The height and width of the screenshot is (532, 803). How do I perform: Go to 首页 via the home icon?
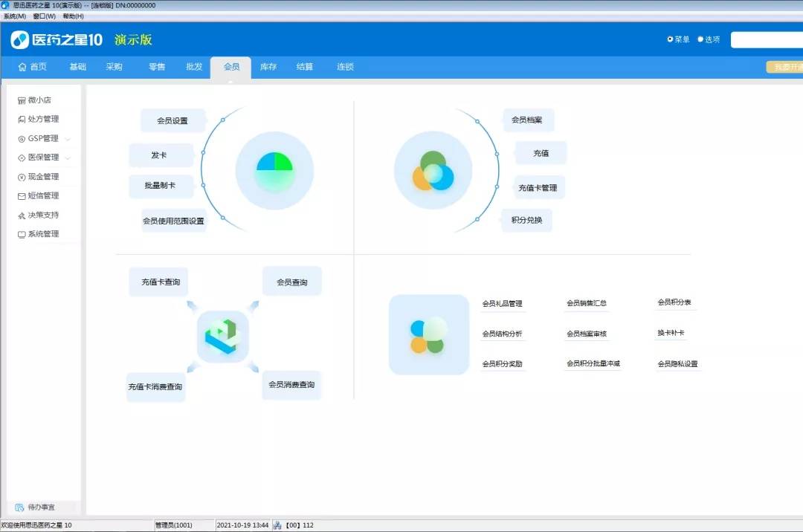[x=22, y=67]
